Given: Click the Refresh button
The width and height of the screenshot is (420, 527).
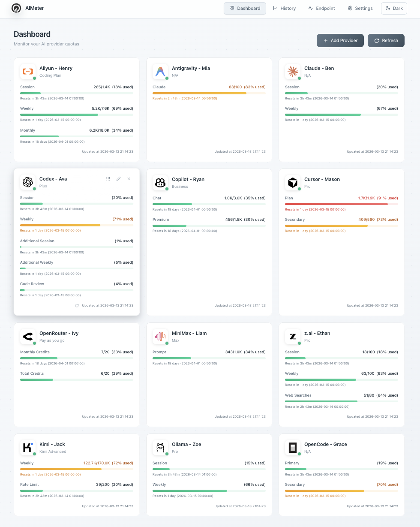Looking at the screenshot, I should [x=386, y=40].
